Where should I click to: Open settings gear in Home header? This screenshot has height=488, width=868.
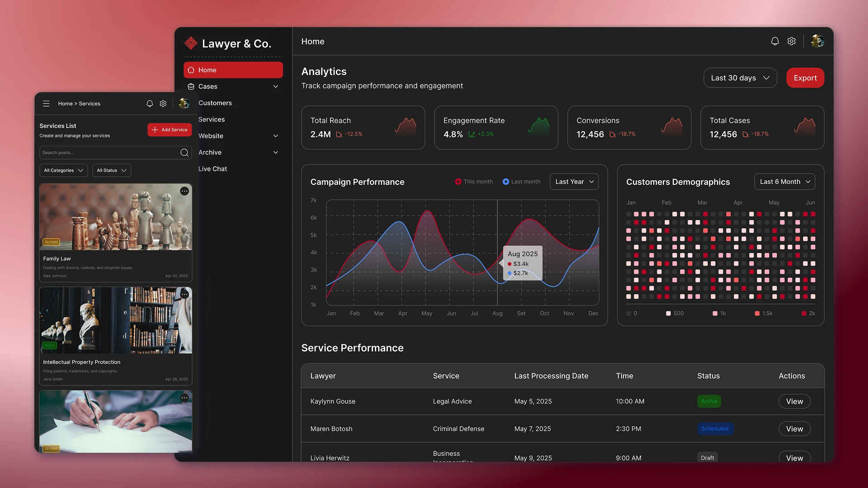tap(792, 41)
